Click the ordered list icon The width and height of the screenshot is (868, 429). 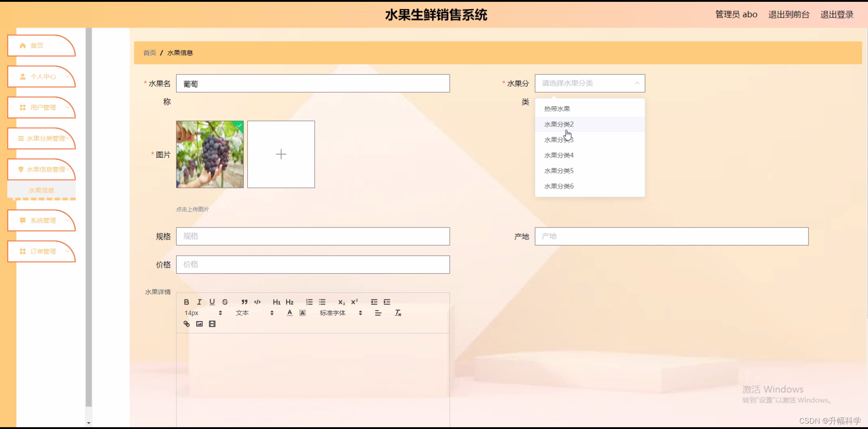click(x=309, y=302)
